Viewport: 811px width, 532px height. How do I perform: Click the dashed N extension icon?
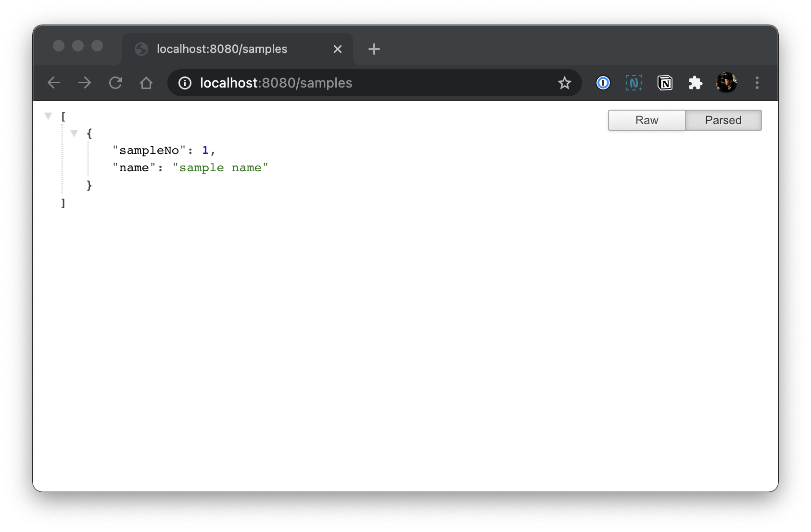tap(634, 83)
